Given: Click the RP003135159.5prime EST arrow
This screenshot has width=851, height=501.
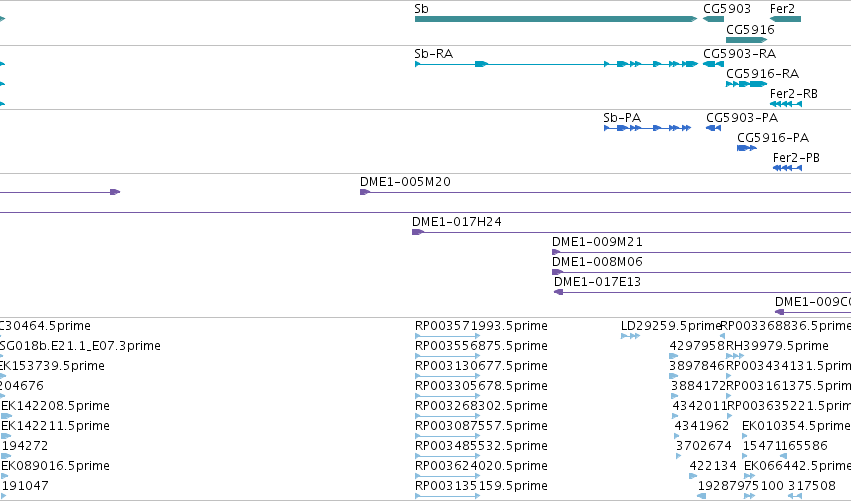Looking at the screenshot, I should tap(447, 496).
